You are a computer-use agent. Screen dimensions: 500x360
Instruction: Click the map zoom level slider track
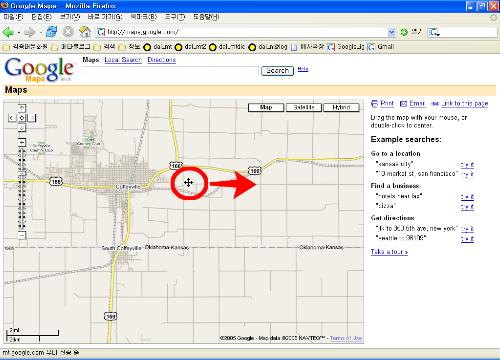pos(22,189)
